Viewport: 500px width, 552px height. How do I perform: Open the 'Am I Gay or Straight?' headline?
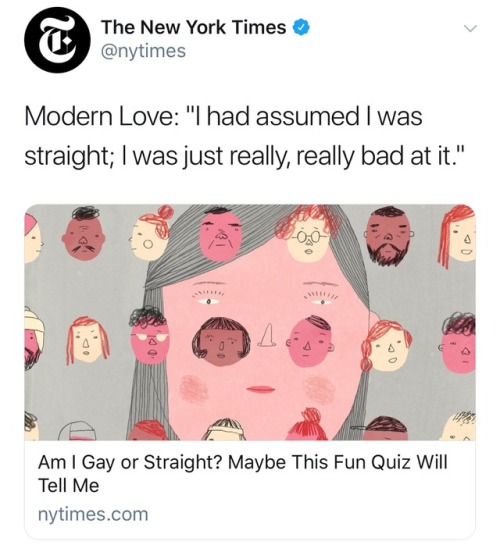pos(243,473)
